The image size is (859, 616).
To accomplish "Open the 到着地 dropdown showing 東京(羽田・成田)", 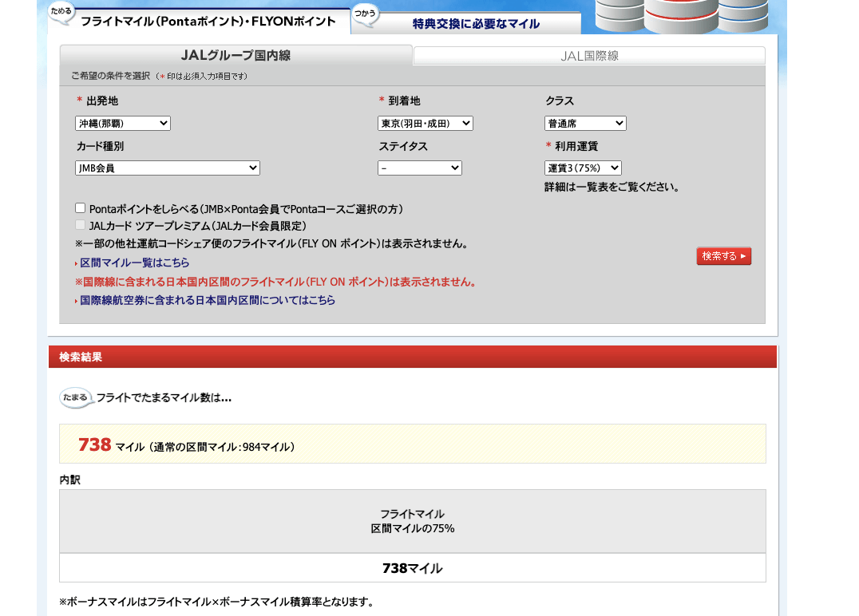I will pos(426,123).
